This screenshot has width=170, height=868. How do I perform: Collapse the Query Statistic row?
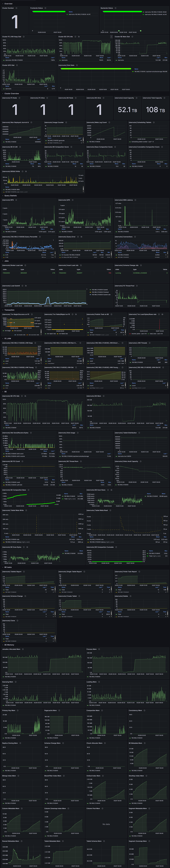(x=10, y=196)
